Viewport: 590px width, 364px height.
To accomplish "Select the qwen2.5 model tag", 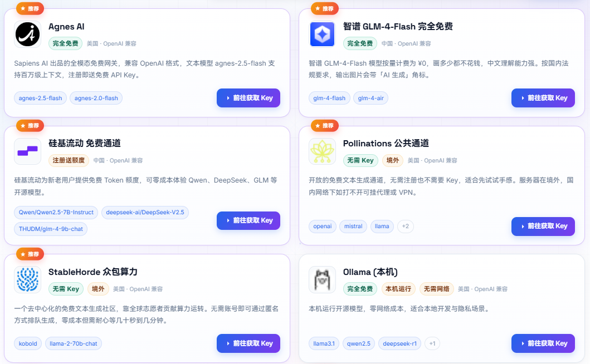I will [359, 343].
